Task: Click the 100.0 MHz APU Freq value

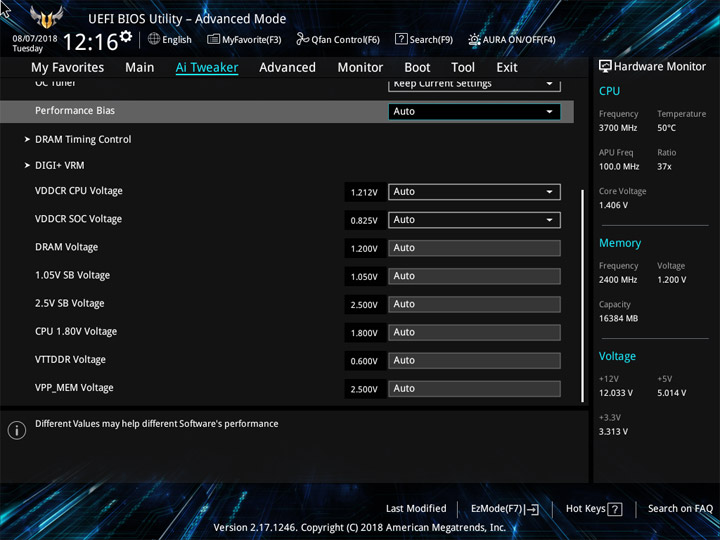Action: coord(619,167)
